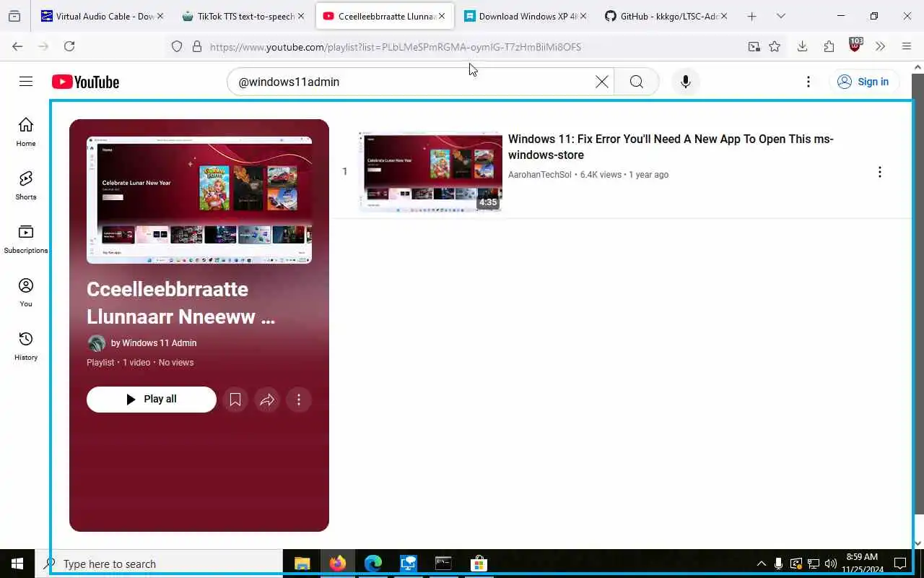Close the TikTok TTS tab
Screen dimensions: 924x578
point(301,16)
